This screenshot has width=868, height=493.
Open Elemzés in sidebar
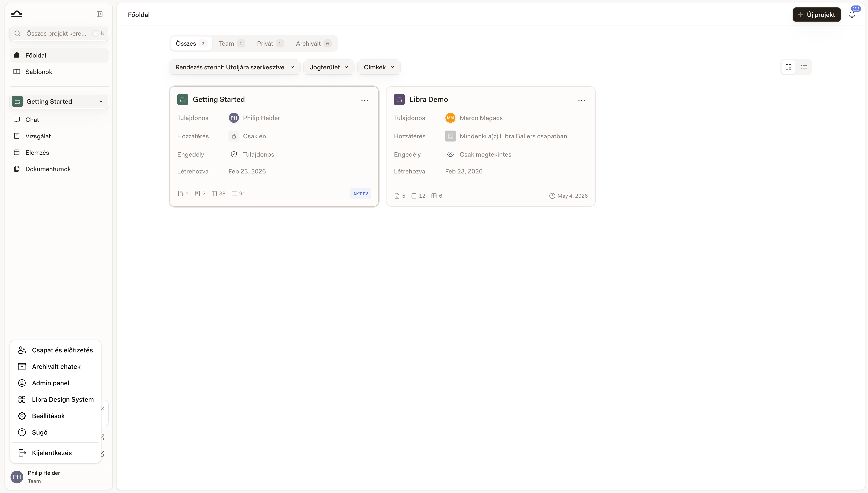point(59,152)
